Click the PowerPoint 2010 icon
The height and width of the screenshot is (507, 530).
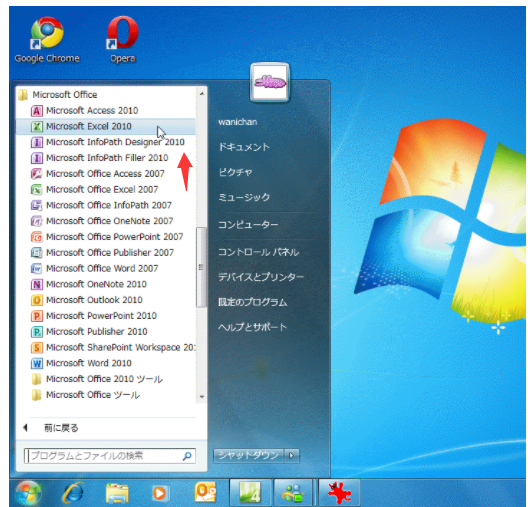point(37,316)
